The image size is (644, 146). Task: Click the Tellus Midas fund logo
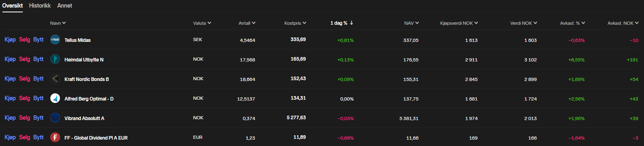pos(55,39)
